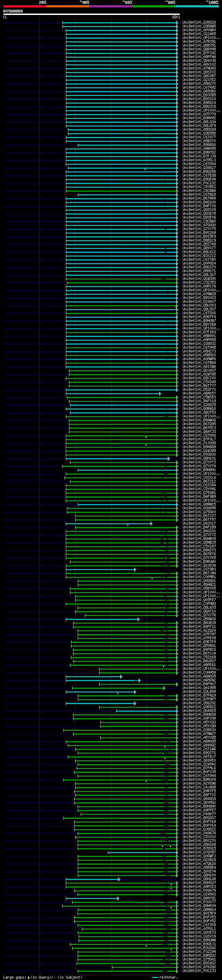Screen dimensions: 222x980
Task: Select the UniRef100_C6SXL6 label
Action: coord(199,477)
